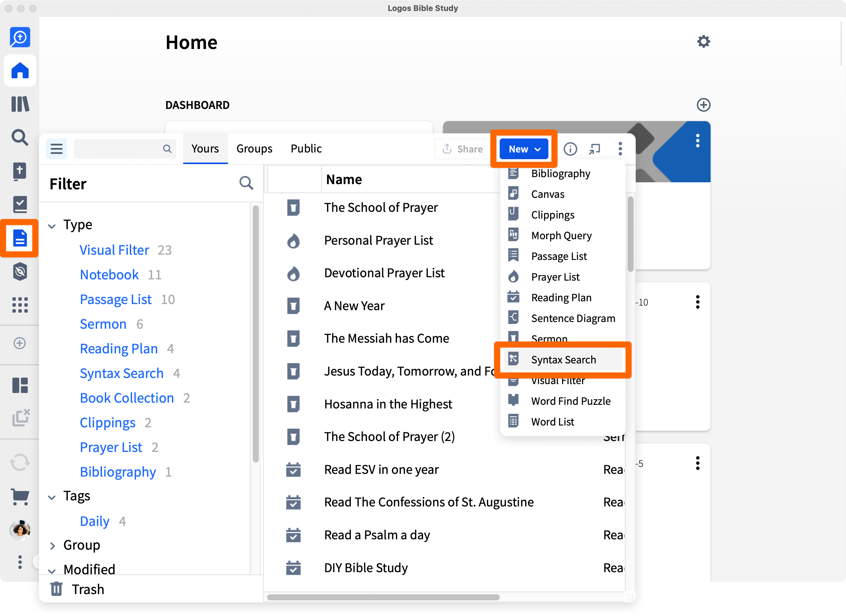
Task: Choose Bibliography from New menu
Action: click(x=563, y=173)
